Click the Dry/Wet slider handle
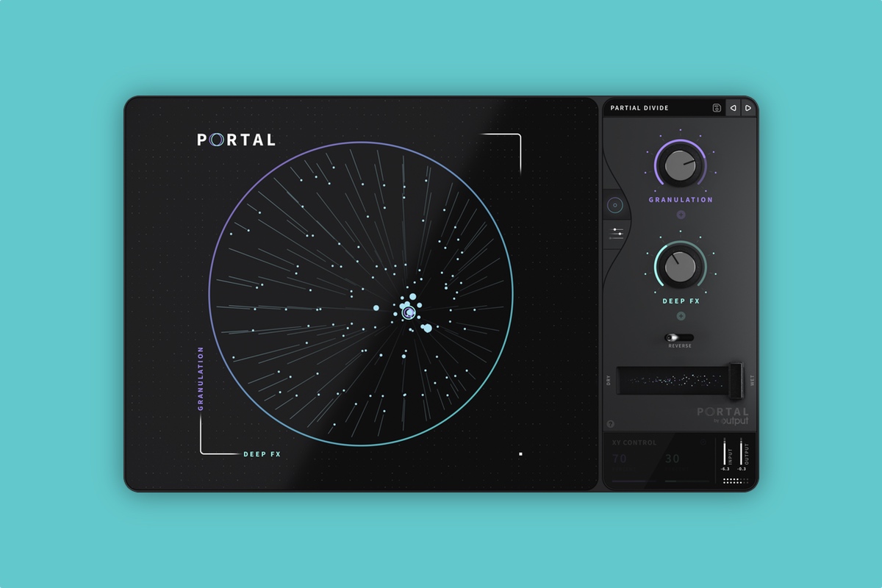The image size is (882, 588). [x=735, y=381]
